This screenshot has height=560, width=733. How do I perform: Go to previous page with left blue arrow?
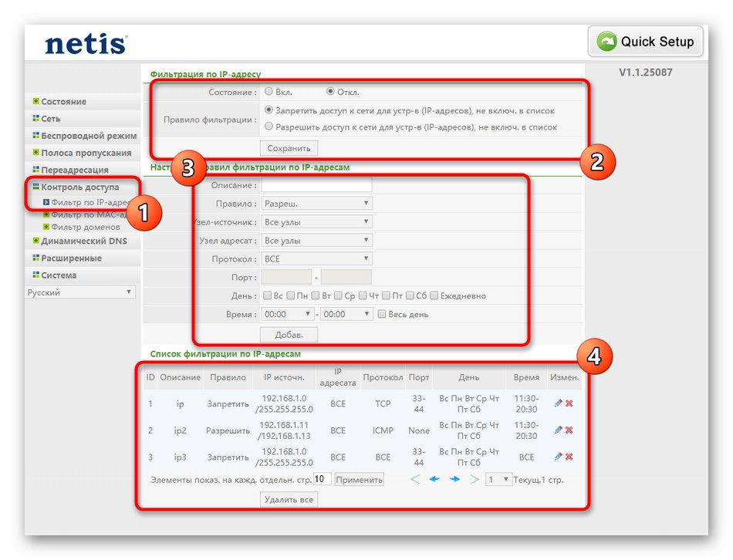click(x=434, y=479)
